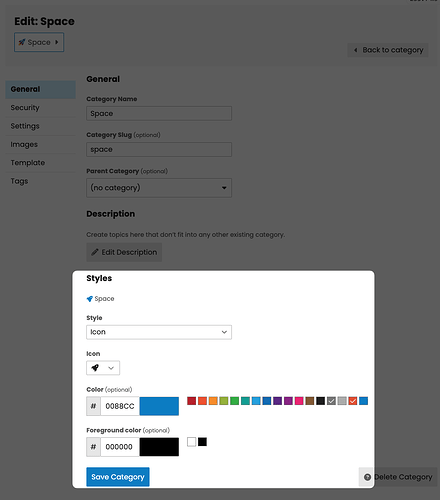Choose white foreground color swatch
The image size is (440, 500).
click(x=192, y=442)
